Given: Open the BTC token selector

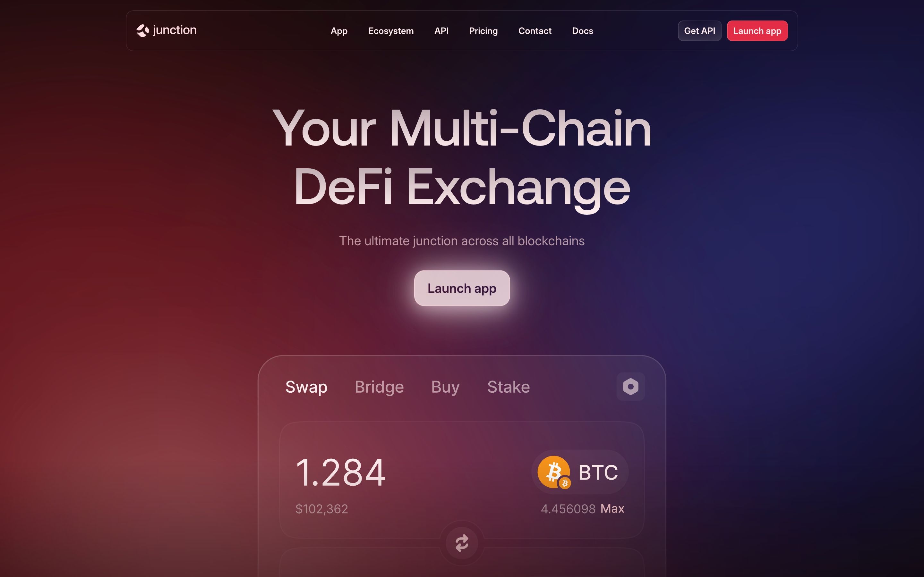Looking at the screenshot, I should (580, 472).
